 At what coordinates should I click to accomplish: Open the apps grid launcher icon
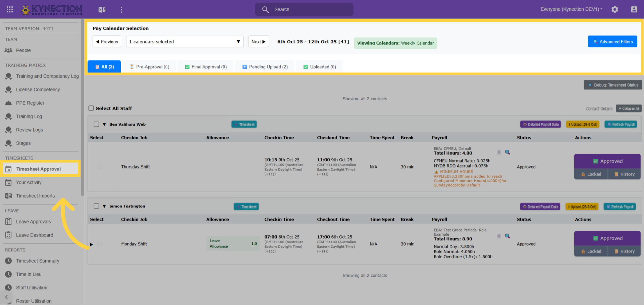point(10,9)
